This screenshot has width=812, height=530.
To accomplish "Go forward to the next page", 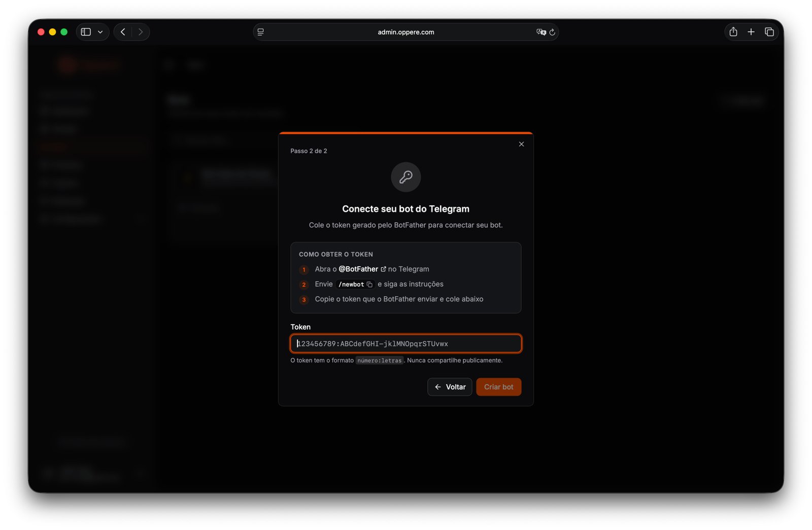I will coord(141,32).
